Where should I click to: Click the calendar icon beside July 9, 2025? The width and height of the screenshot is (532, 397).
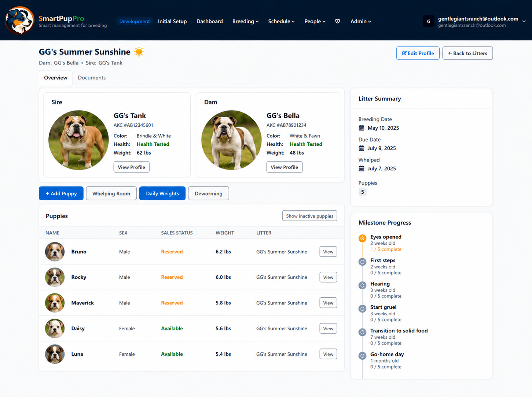pyautogui.click(x=362, y=148)
